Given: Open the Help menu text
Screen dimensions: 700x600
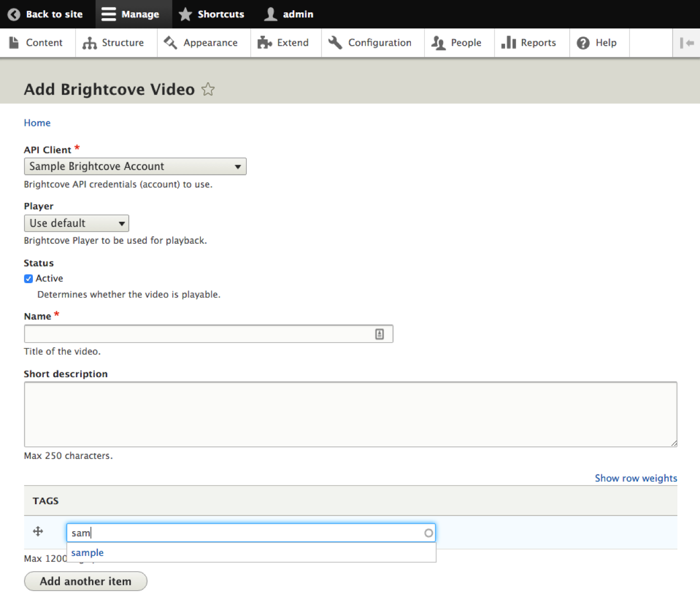Looking at the screenshot, I should tap(606, 43).
